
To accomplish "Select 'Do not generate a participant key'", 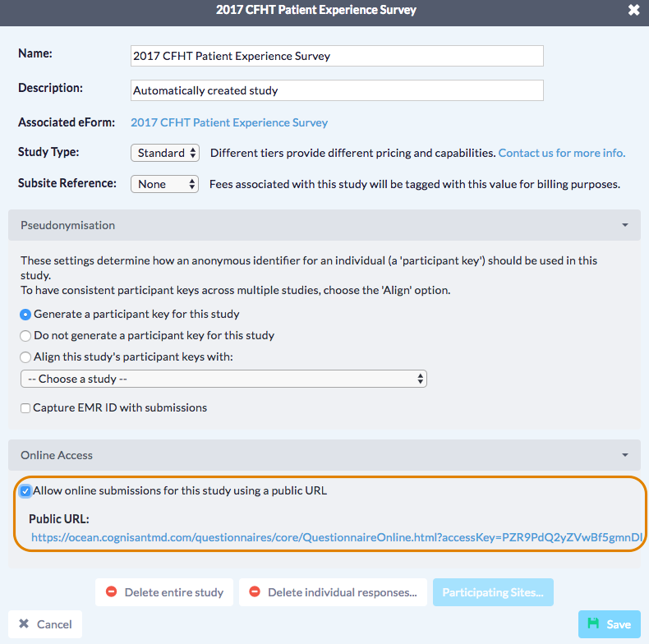I will point(26,335).
